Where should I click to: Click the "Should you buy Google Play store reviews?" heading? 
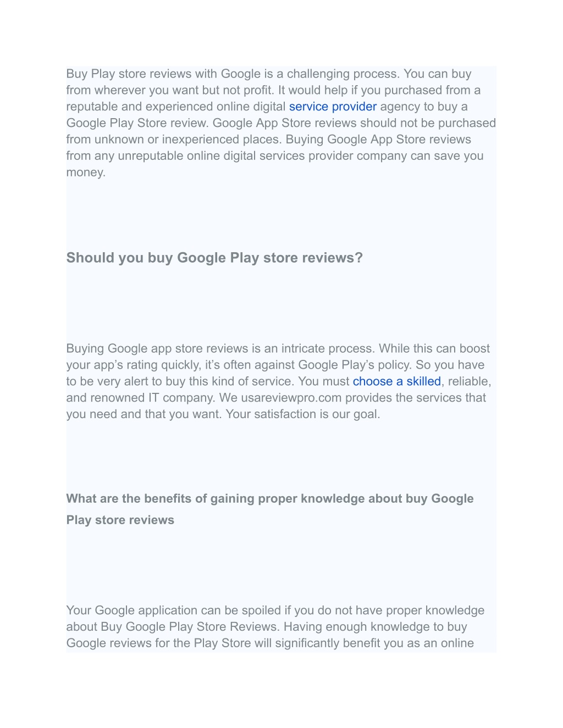(214, 258)
